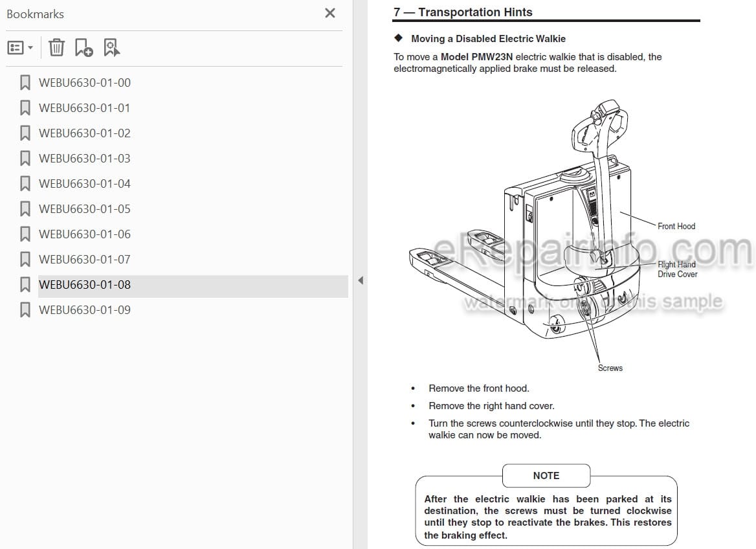The width and height of the screenshot is (756, 549).
Task: Click the Bookmarks panel title
Action: point(35,14)
